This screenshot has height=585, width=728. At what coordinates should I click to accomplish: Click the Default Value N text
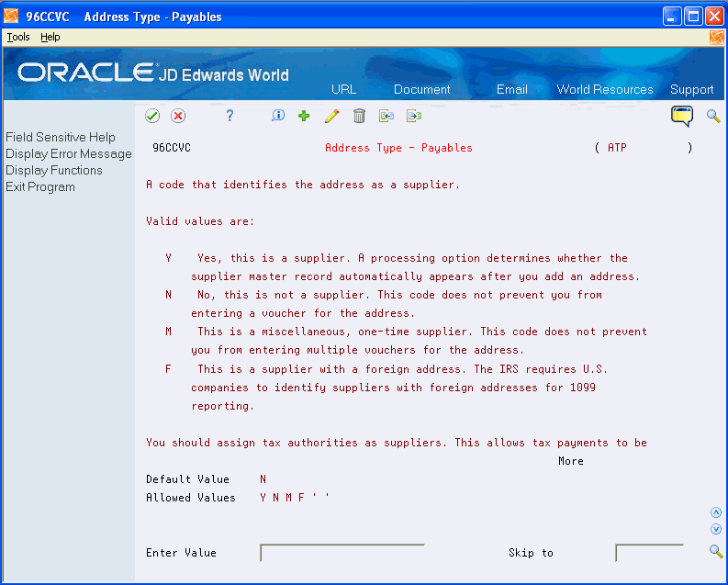coord(263,479)
